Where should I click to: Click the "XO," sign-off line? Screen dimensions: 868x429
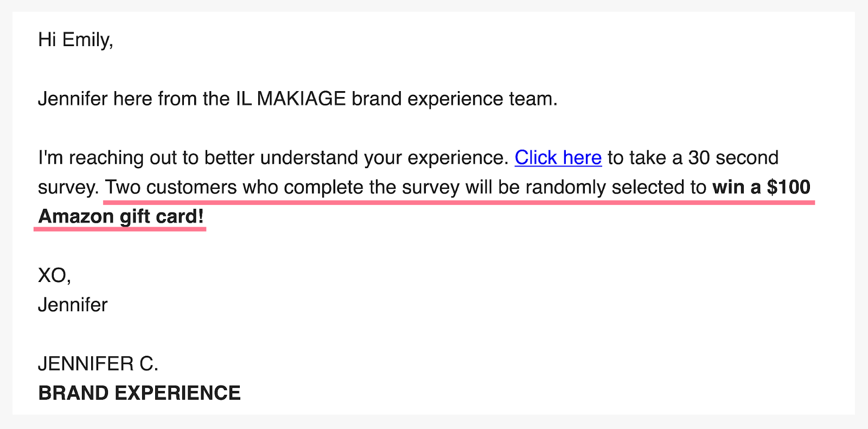[x=54, y=276]
